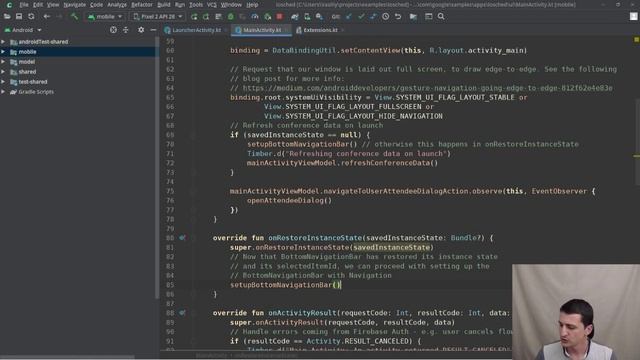Open the Window menu
Viewport: 640px width, 360px height.
point(231,5)
